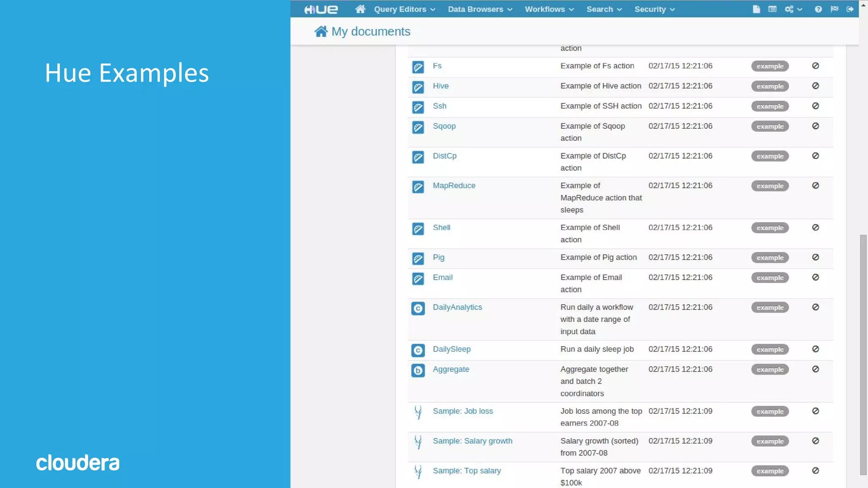
Task: Open Sample: Top salary script
Action: [x=467, y=471]
